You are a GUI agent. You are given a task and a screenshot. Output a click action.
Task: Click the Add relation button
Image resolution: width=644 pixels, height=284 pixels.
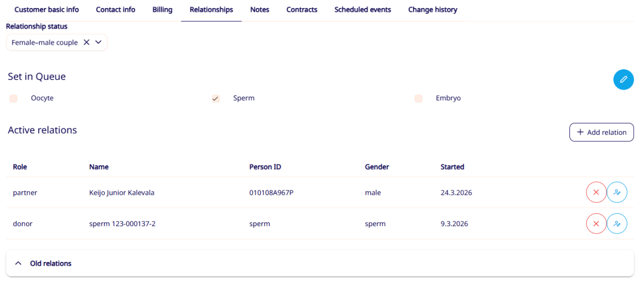point(601,132)
